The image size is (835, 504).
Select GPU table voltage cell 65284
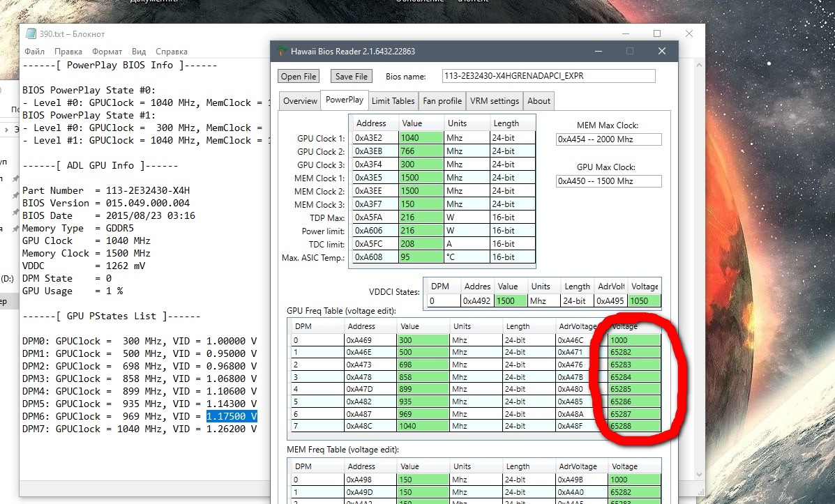pyautogui.click(x=634, y=377)
